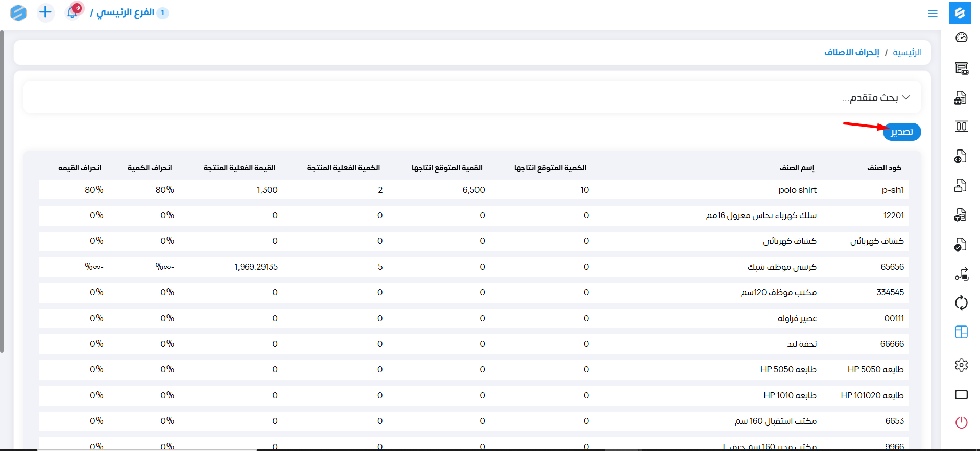Select مكتب استقبال 160 سم item name
The image size is (980, 451).
pos(776,421)
